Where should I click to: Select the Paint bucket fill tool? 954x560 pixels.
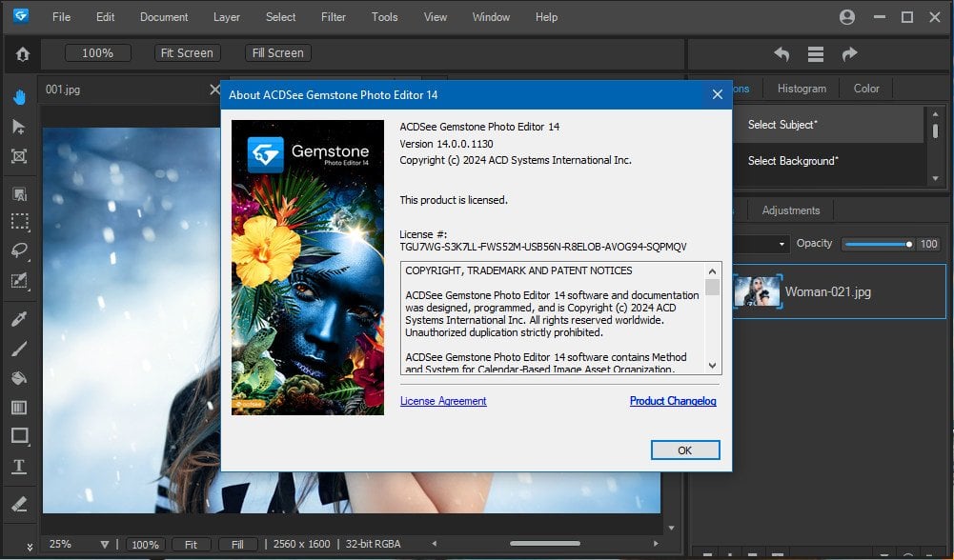pyautogui.click(x=19, y=377)
